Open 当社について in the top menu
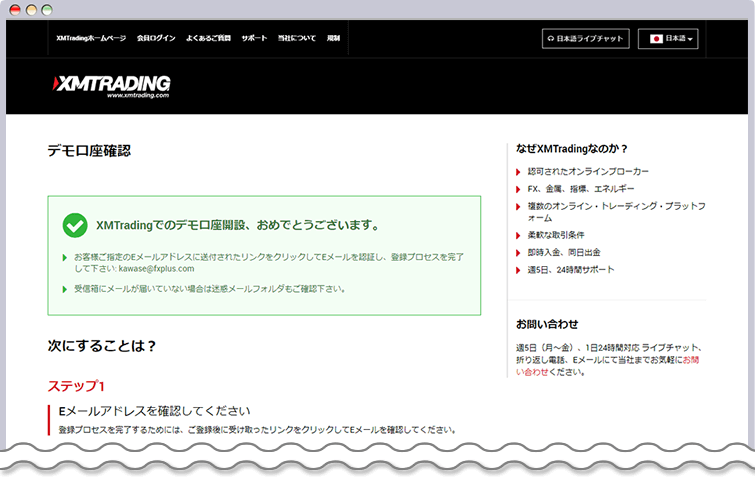This screenshot has height=477, width=755. click(x=297, y=38)
